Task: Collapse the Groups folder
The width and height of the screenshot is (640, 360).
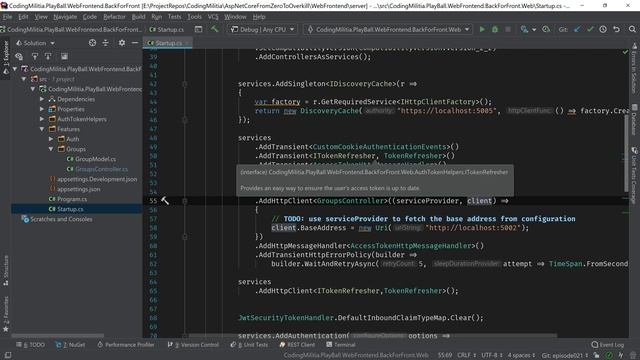Action: [51, 149]
